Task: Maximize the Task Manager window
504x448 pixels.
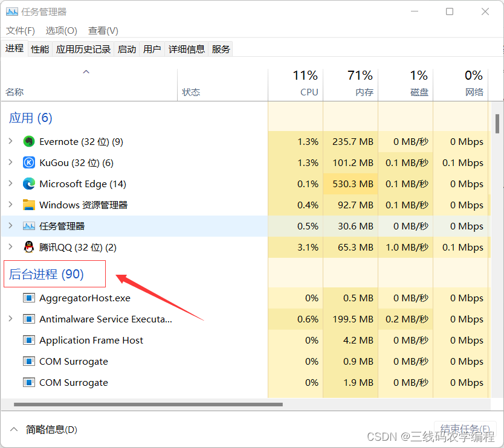Action: tap(450, 11)
